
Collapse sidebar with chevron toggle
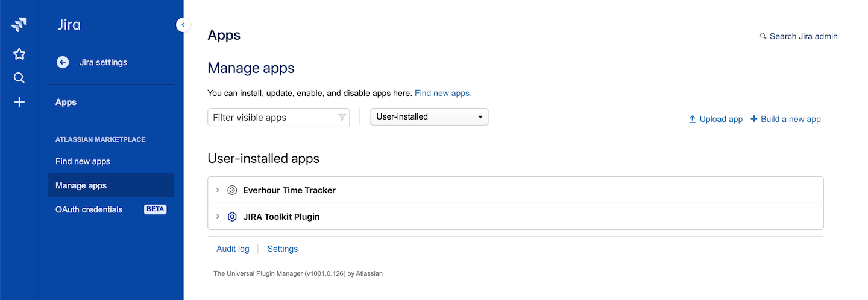tap(183, 25)
